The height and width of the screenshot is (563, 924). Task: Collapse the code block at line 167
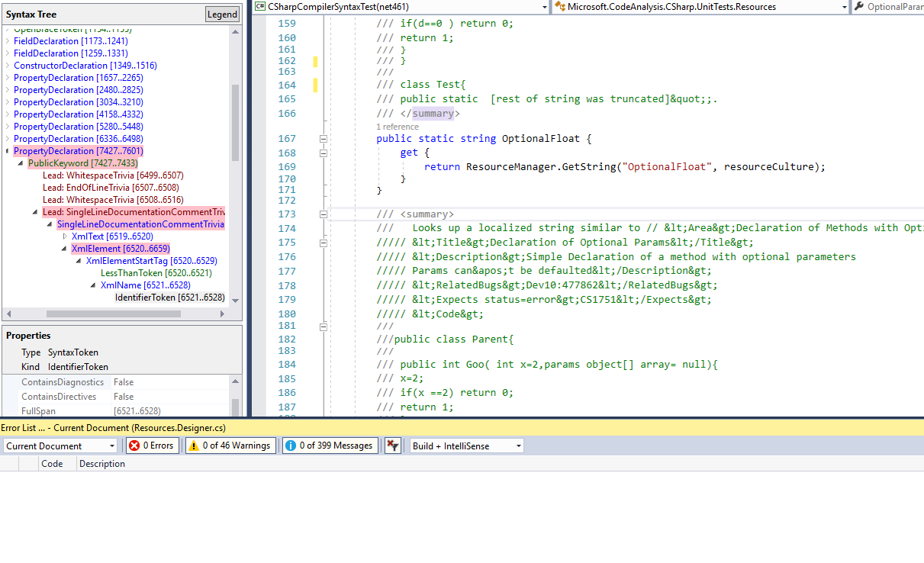[x=323, y=139]
